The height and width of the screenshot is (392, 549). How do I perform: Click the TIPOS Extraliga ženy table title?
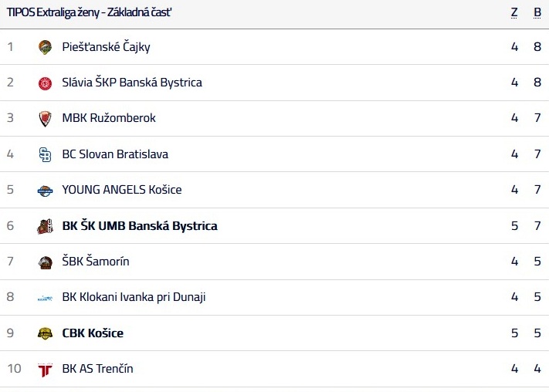pos(89,12)
